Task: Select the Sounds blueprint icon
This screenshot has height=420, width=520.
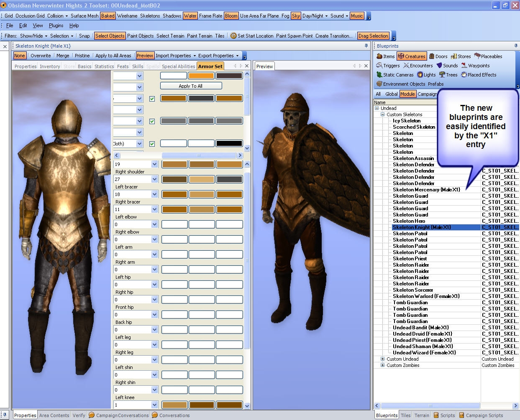Action: coord(439,66)
